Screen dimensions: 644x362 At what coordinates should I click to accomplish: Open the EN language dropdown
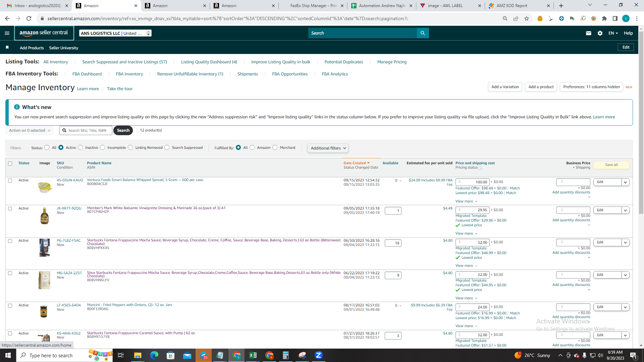pyautogui.click(x=613, y=33)
